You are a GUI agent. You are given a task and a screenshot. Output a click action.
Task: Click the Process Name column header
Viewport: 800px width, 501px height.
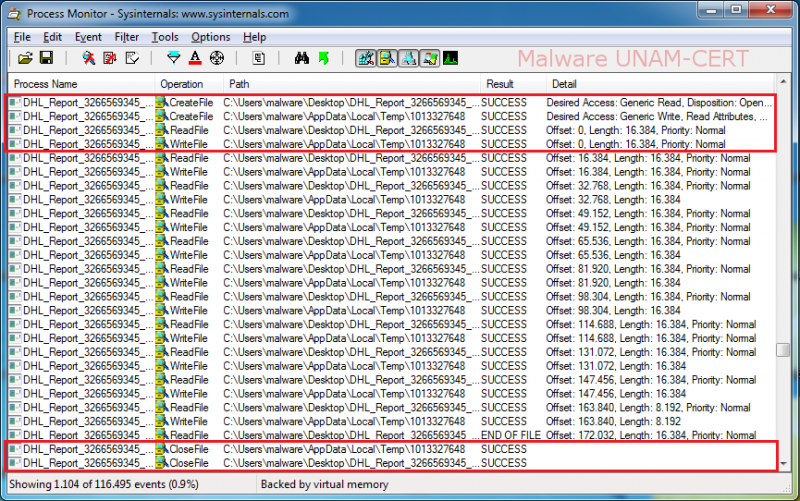pyautogui.click(x=81, y=84)
